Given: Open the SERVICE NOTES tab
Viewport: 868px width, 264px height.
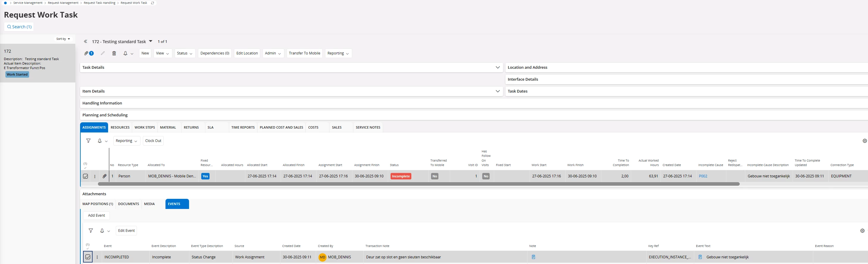Looking at the screenshot, I should (x=368, y=128).
